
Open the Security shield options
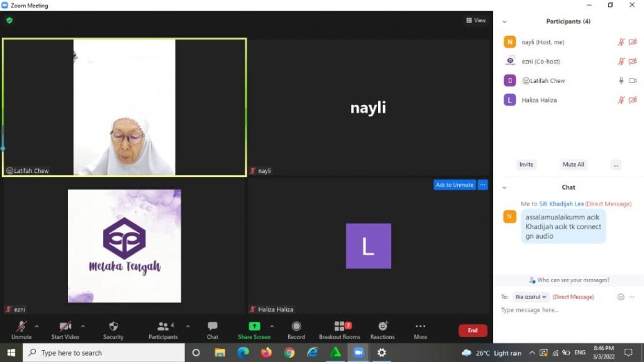(113, 327)
